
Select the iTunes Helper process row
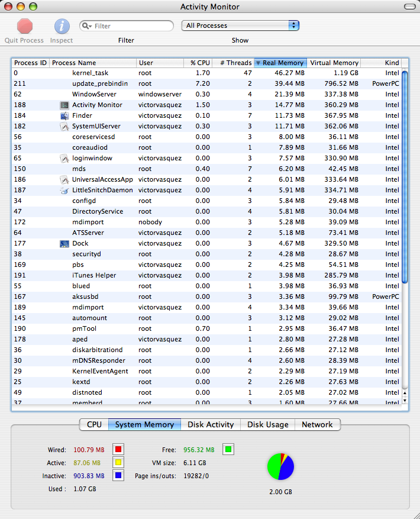point(206,275)
